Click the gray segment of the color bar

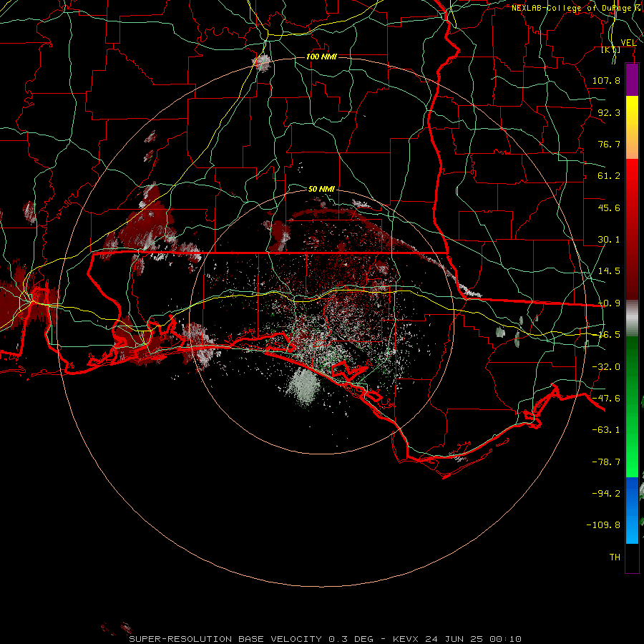[x=632, y=318]
